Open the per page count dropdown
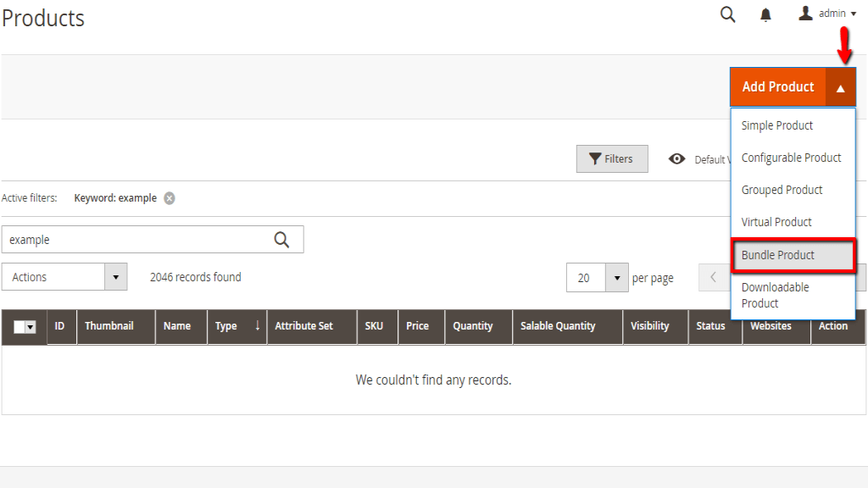 (x=616, y=278)
